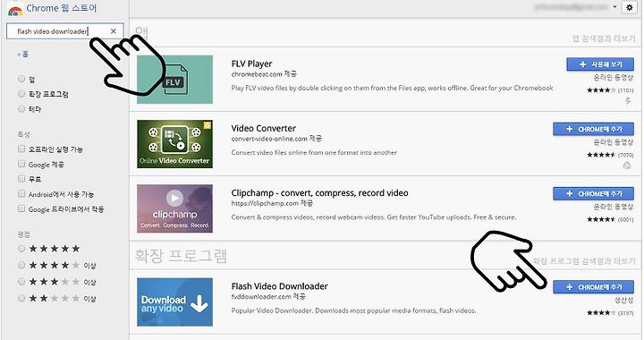Viewport: 644px width, 340px height.
Task: Open Flash Video Downloader title
Action: (280, 286)
